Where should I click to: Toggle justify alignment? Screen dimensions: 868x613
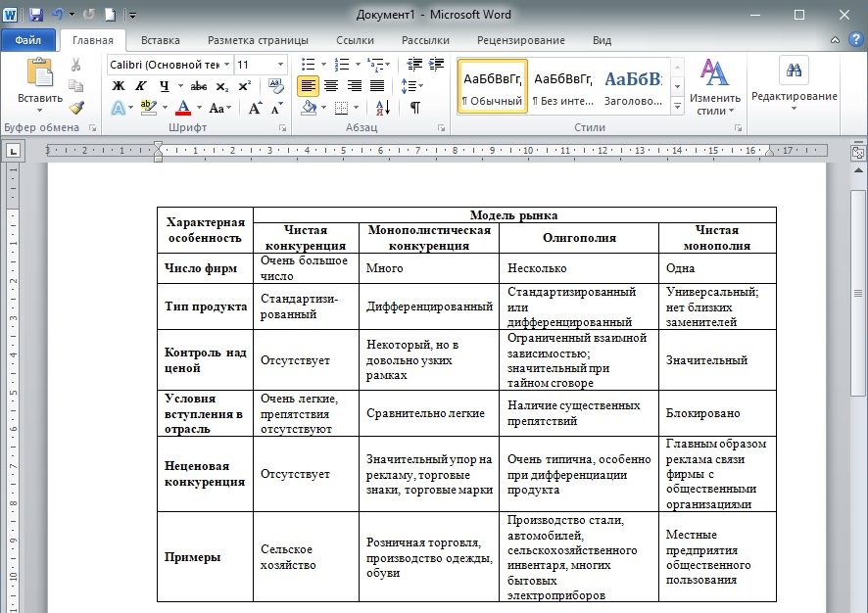click(x=377, y=86)
